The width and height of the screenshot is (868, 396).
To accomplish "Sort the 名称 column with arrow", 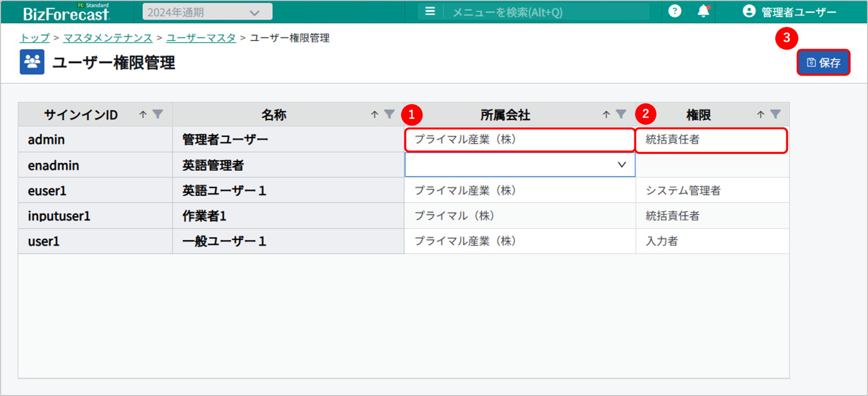I will [374, 114].
